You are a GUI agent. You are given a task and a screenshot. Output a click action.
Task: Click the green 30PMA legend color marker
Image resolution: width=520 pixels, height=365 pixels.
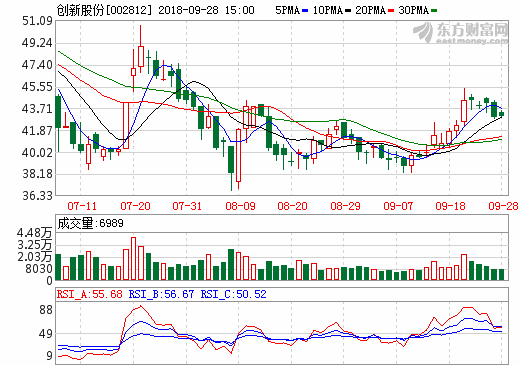click(x=434, y=11)
